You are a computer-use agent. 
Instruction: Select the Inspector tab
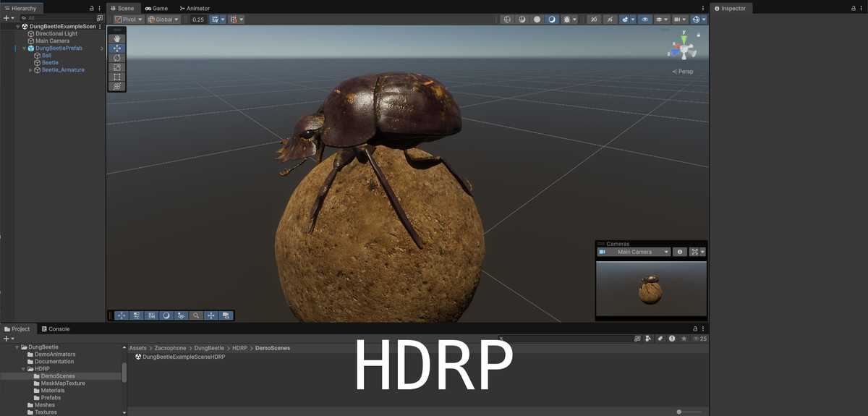point(731,8)
